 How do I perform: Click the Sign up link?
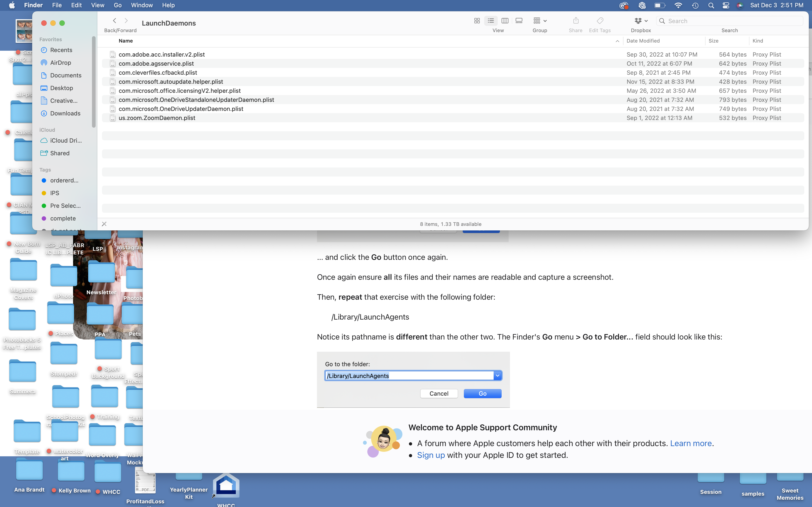[431, 455]
